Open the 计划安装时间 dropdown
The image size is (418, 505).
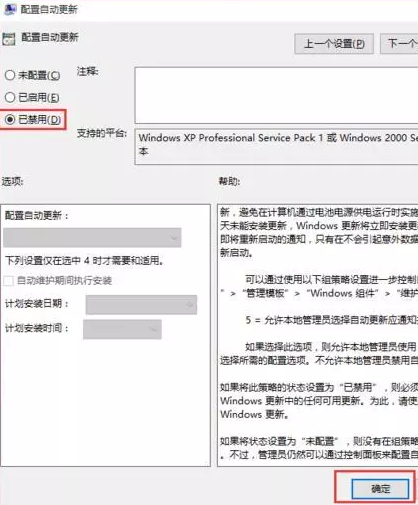coord(122,329)
